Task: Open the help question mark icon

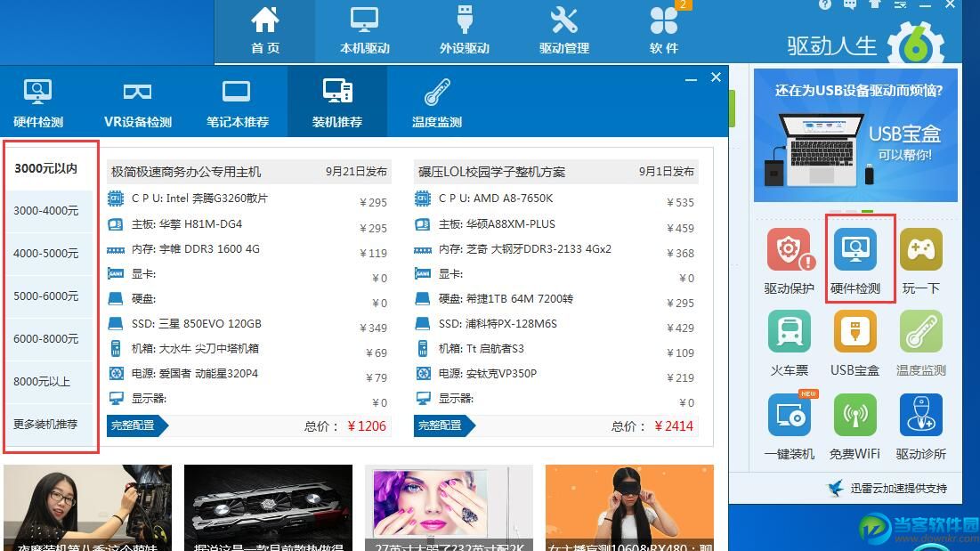Action: point(825,4)
